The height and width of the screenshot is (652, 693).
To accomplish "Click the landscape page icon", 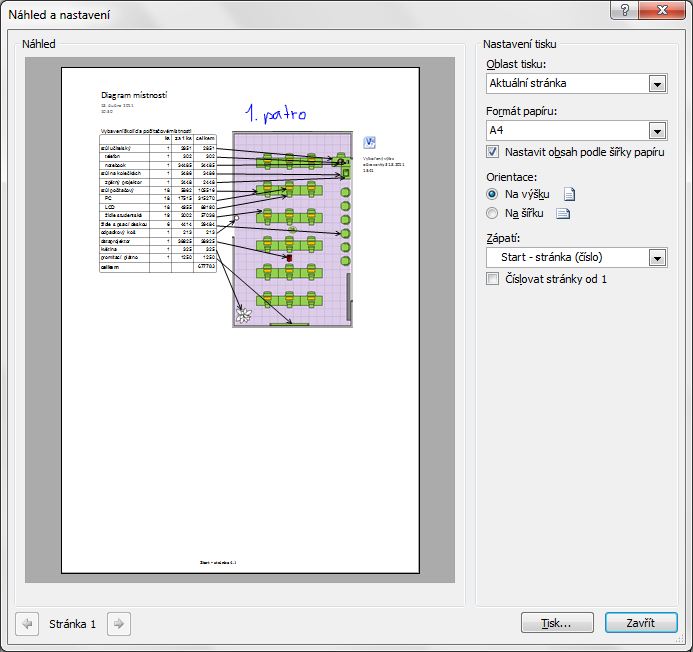I will pos(563,214).
